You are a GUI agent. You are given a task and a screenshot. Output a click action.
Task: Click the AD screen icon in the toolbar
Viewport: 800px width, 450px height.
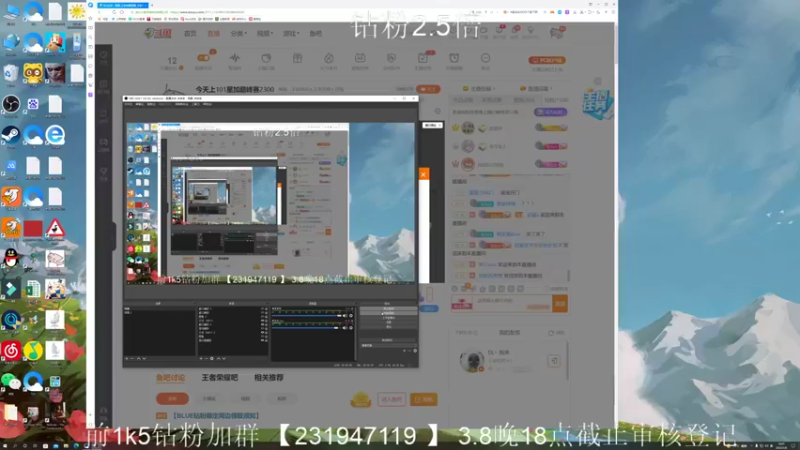pyautogui.click(x=360, y=58)
